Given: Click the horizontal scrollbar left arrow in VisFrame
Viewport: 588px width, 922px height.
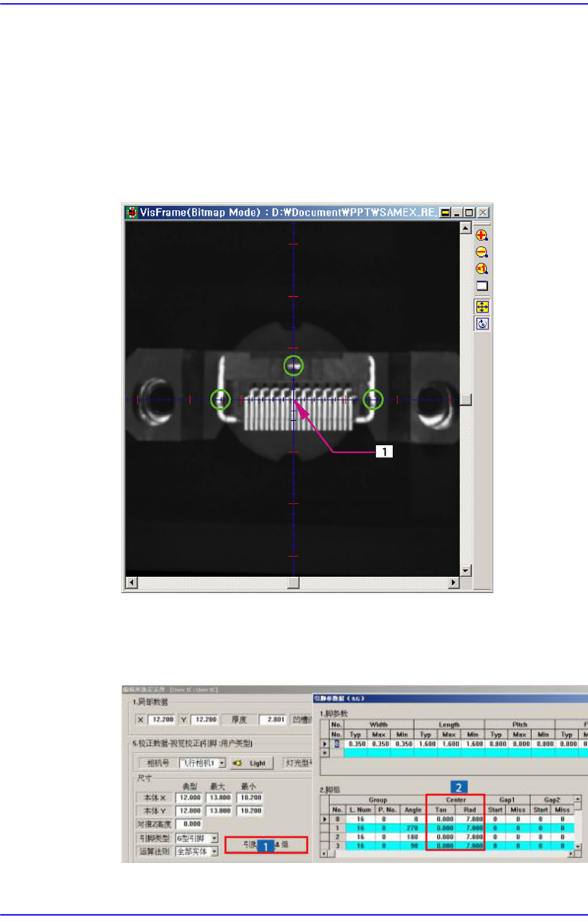Looking at the screenshot, I should click(132, 582).
